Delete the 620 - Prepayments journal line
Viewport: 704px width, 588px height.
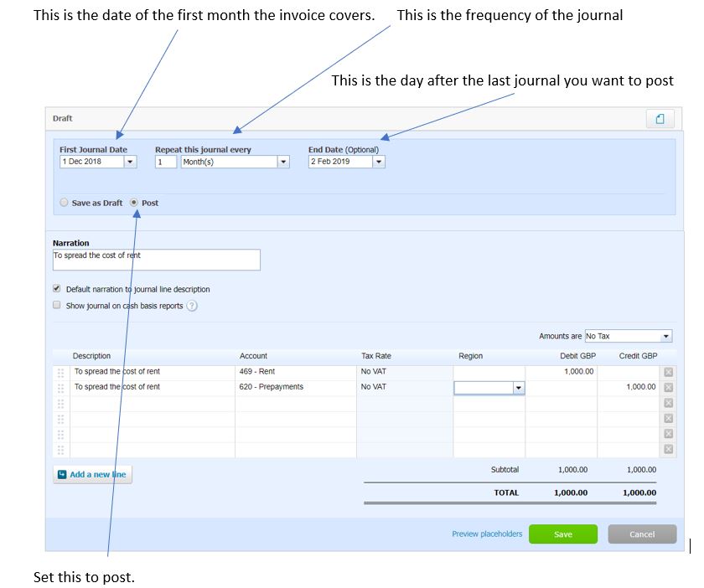(668, 387)
